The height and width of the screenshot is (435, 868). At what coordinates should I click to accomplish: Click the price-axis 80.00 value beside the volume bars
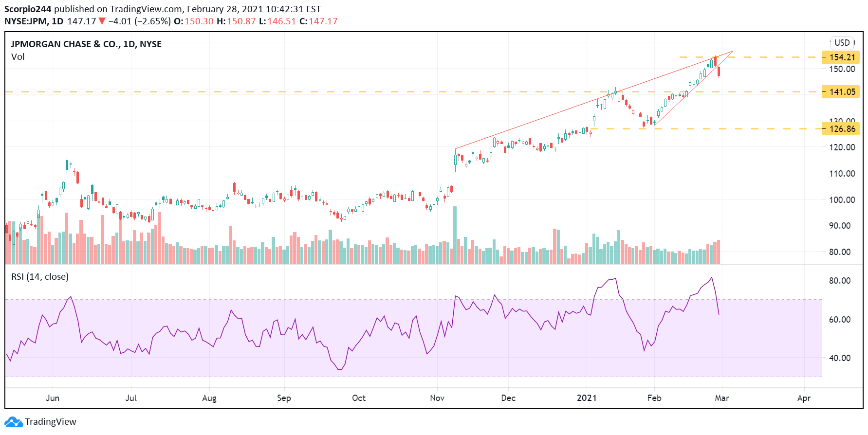pyautogui.click(x=840, y=252)
